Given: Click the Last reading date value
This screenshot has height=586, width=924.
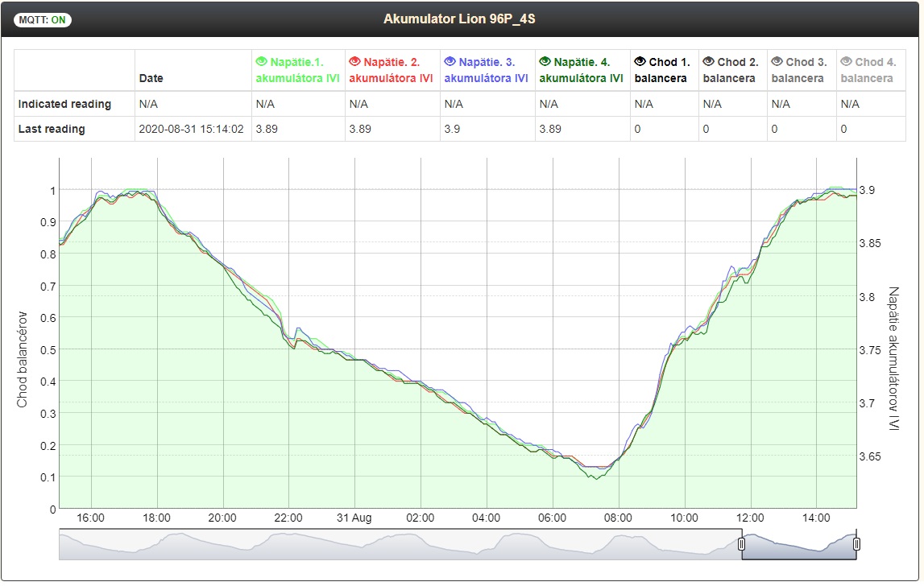Looking at the screenshot, I should 192,129.
